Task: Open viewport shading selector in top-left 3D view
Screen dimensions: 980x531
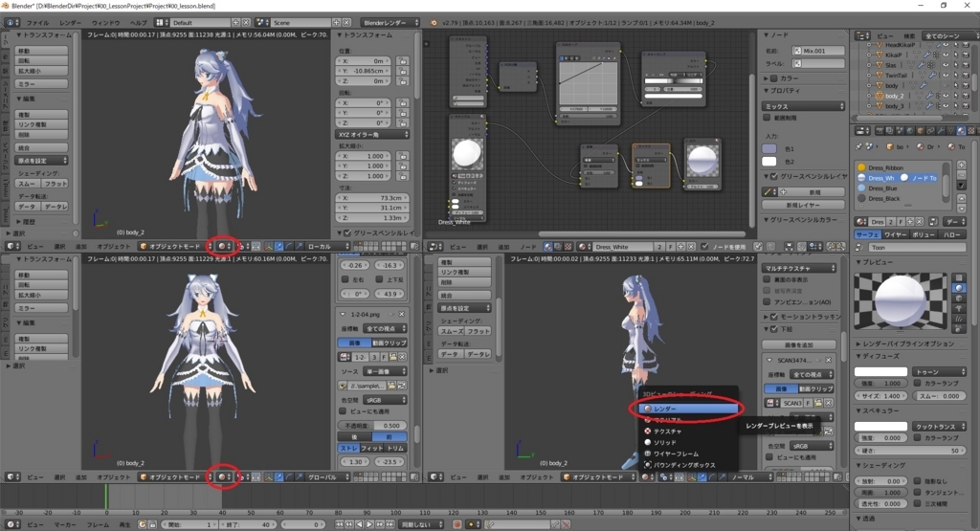Action: 224,246
